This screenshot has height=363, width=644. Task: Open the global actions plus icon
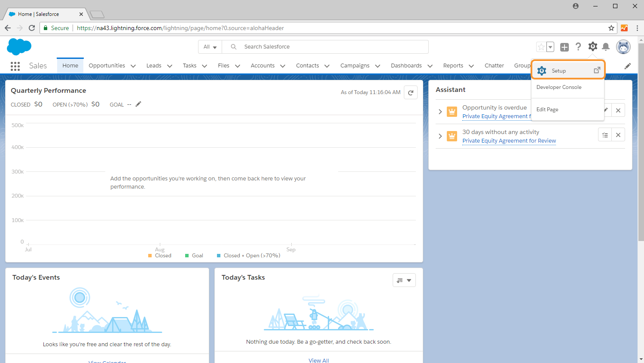(565, 47)
